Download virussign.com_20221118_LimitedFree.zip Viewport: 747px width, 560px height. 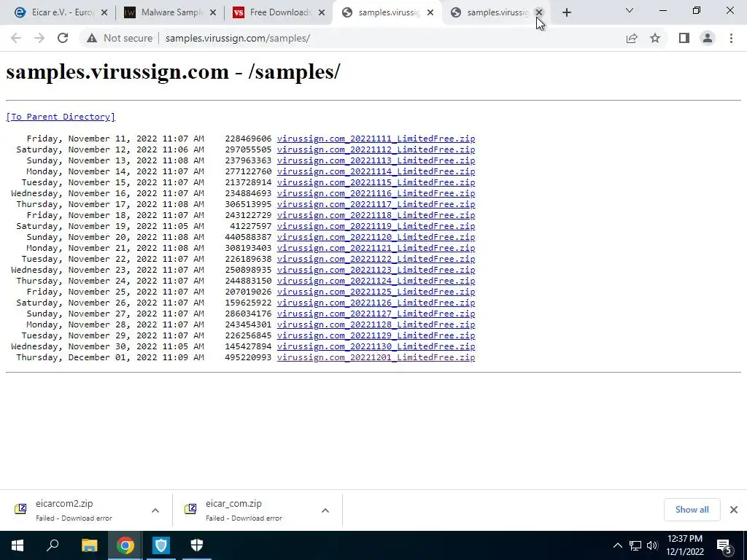[376, 215]
